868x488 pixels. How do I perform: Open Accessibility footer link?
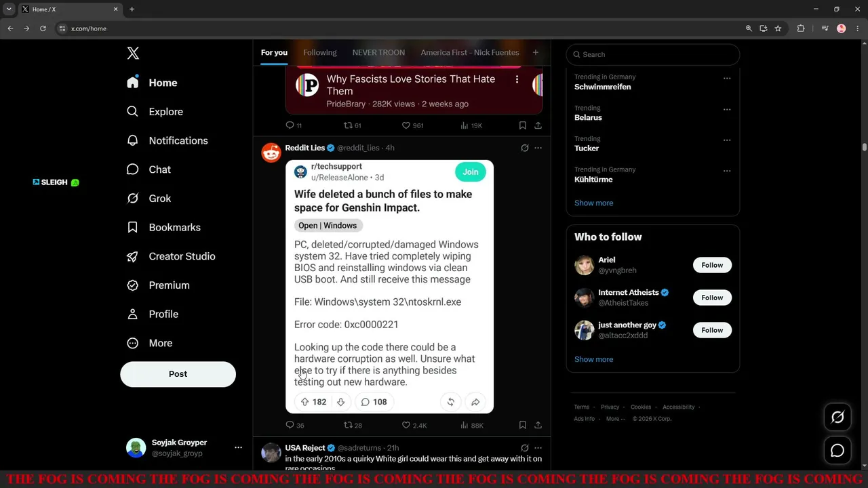tap(678, 407)
